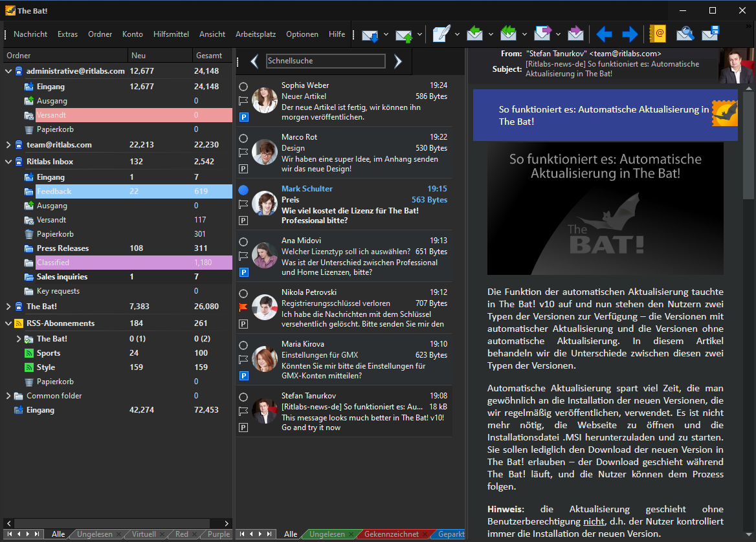Click the RSS-Abonnements account icon
The width and height of the screenshot is (756, 542).
pos(19,323)
